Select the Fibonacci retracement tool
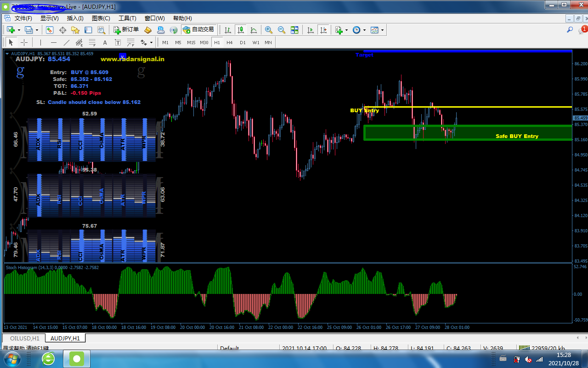 (92, 42)
